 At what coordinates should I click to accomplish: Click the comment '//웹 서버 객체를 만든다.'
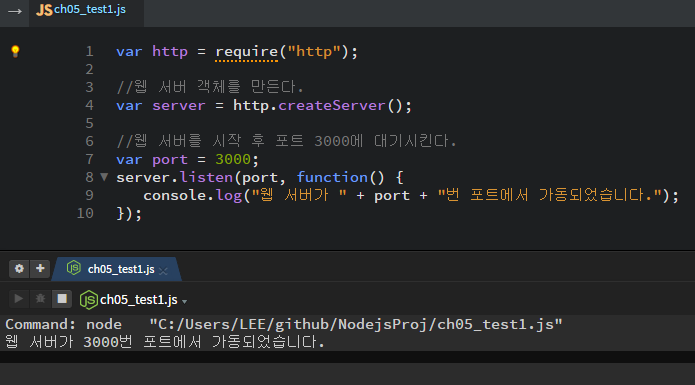tap(210, 87)
